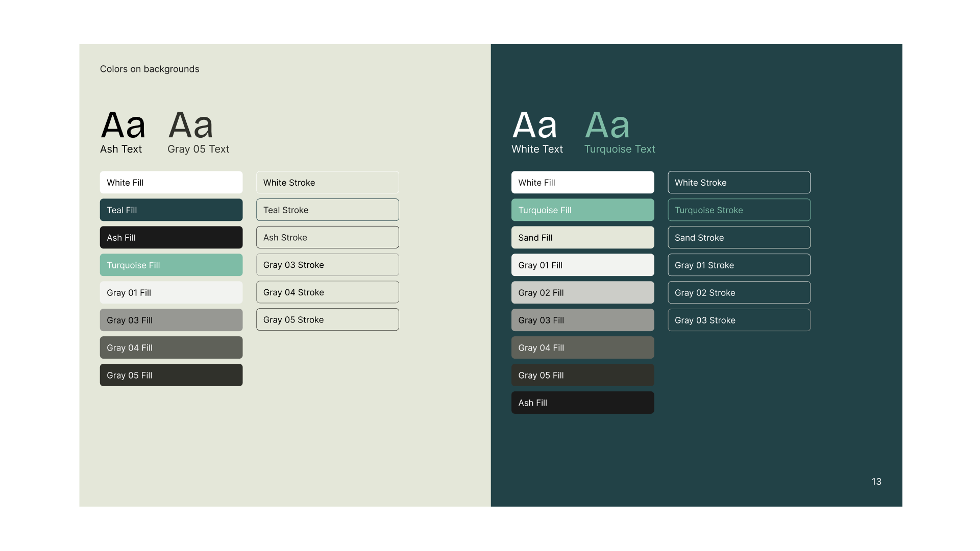Click the Teal Fill swatch
Viewport: 980px width, 551px height.
(x=171, y=210)
